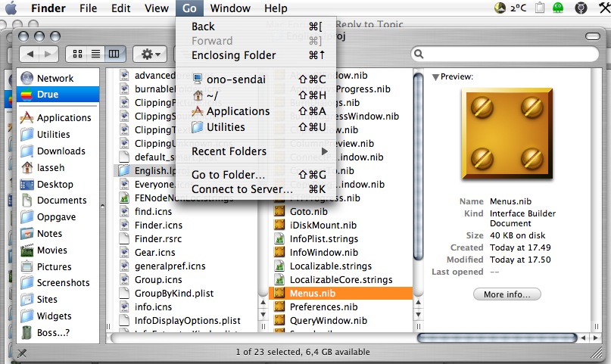Switch to icon view
The width and height of the screenshot is (611, 364).
(x=77, y=54)
